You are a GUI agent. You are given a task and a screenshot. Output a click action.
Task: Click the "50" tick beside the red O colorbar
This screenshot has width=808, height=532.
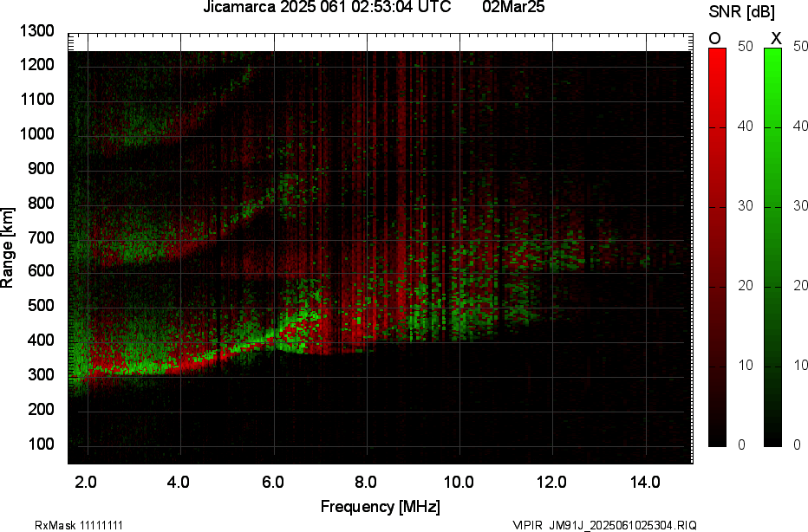(x=745, y=46)
